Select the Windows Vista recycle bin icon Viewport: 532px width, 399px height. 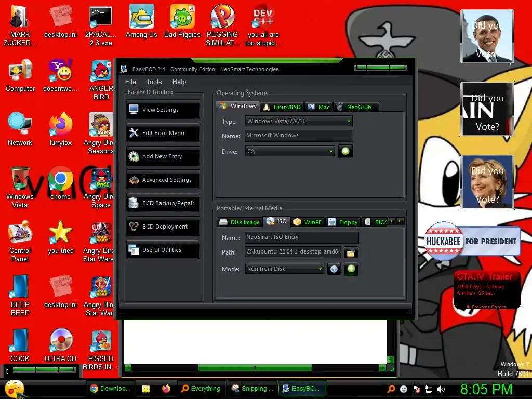20,187
